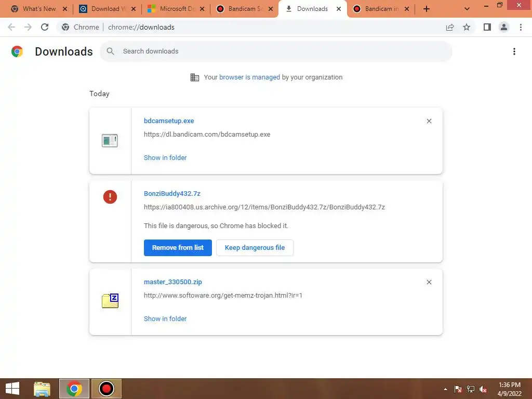Screen dimensions: 532x399
Task: Click the search magnifier icon
Action: click(110, 51)
